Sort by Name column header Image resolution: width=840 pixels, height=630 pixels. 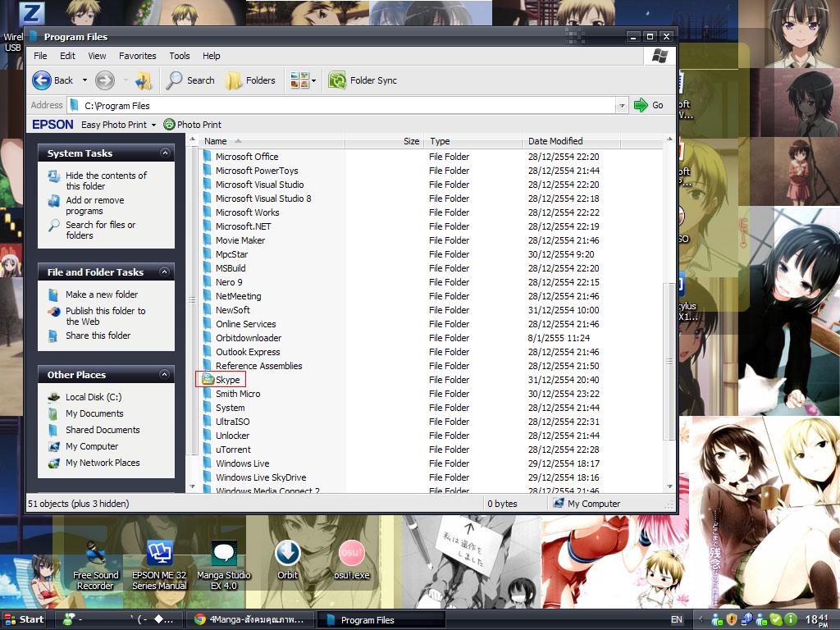[271, 141]
